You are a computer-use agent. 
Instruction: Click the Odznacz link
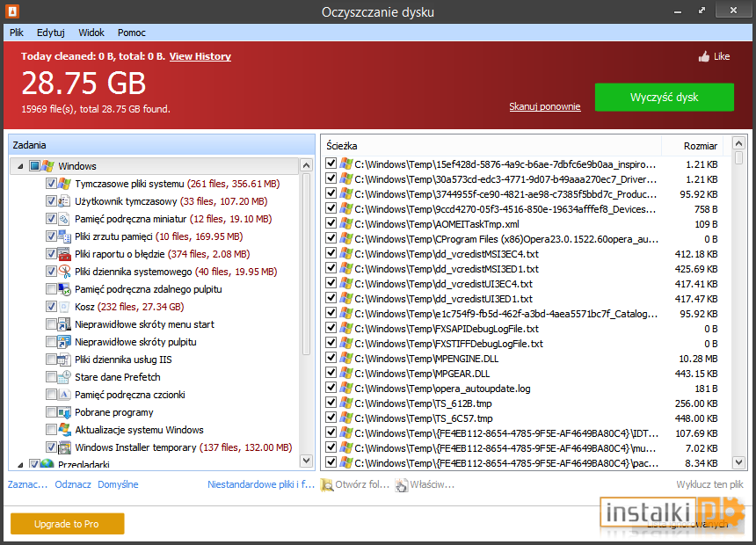pyautogui.click(x=73, y=484)
